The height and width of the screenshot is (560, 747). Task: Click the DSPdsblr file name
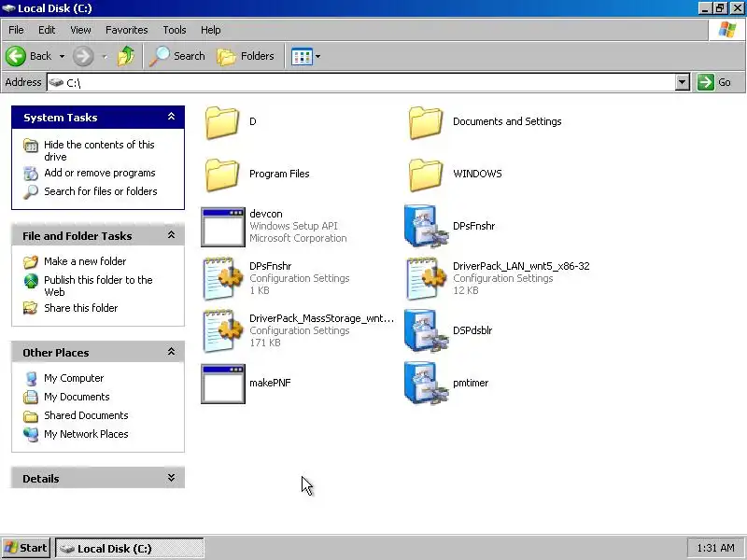472,330
